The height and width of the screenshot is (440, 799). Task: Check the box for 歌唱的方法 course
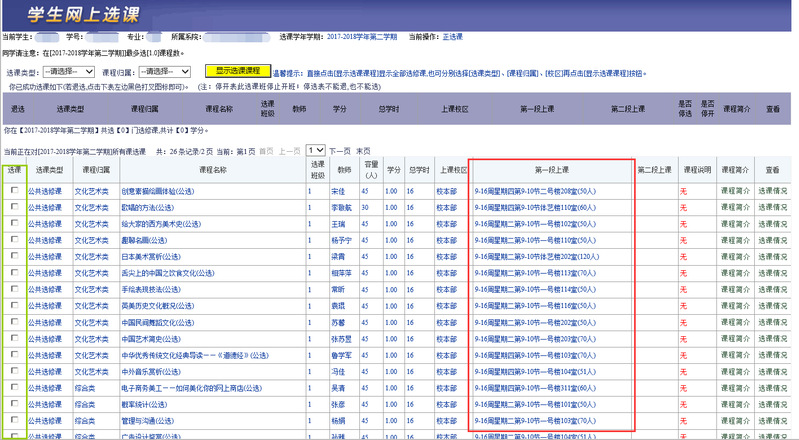(x=14, y=205)
